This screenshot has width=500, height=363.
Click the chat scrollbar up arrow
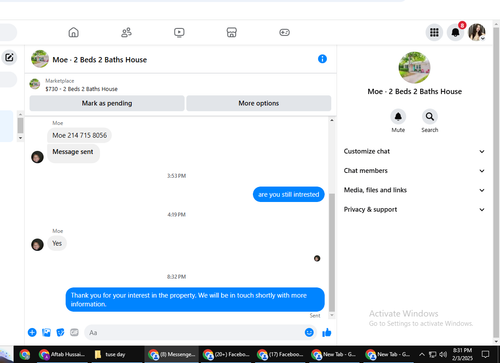click(332, 120)
